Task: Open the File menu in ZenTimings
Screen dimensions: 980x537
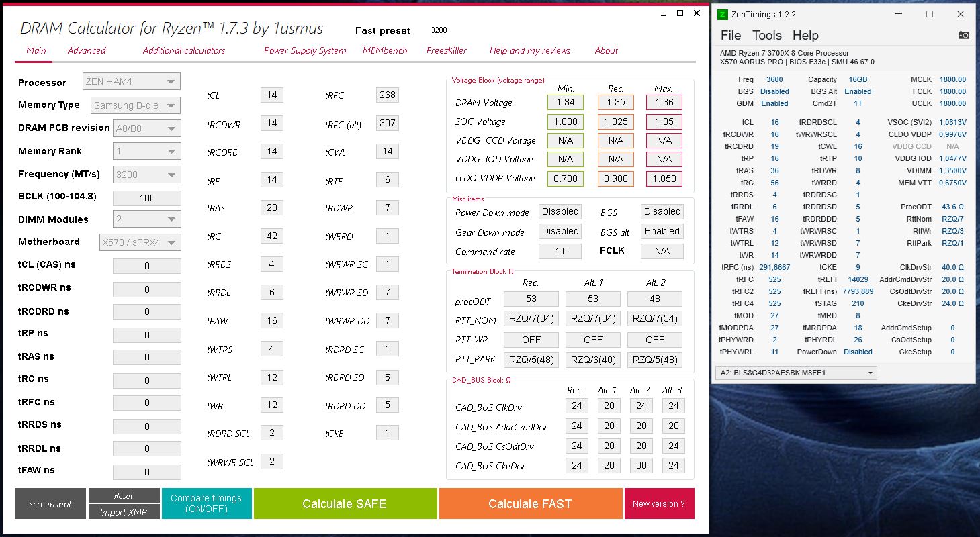Action: 731,36
